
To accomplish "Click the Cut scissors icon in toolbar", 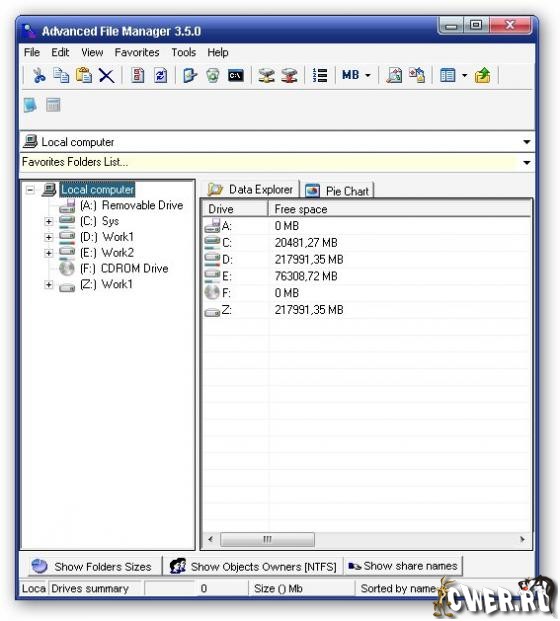I will pos(39,75).
